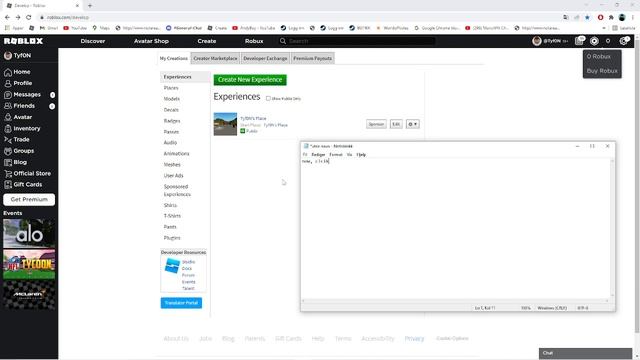Switch to the Premium Payouts tab
This screenshot has height=360, width=640.
pyautogui.click(x=313, y=58)
